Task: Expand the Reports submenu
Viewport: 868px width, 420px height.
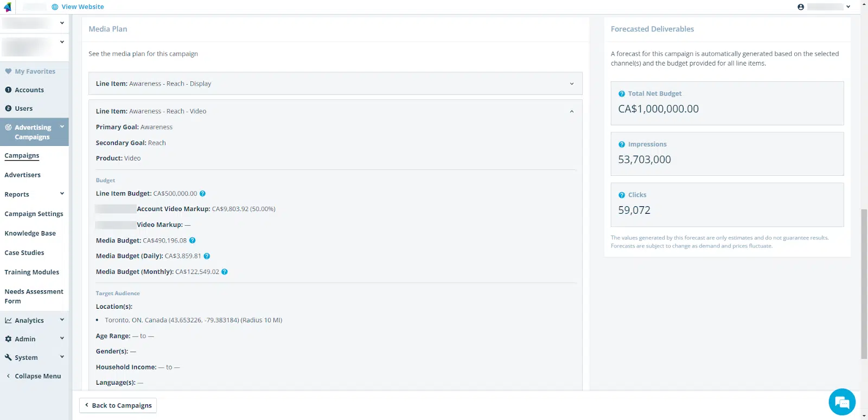Action: pos(62,194)
